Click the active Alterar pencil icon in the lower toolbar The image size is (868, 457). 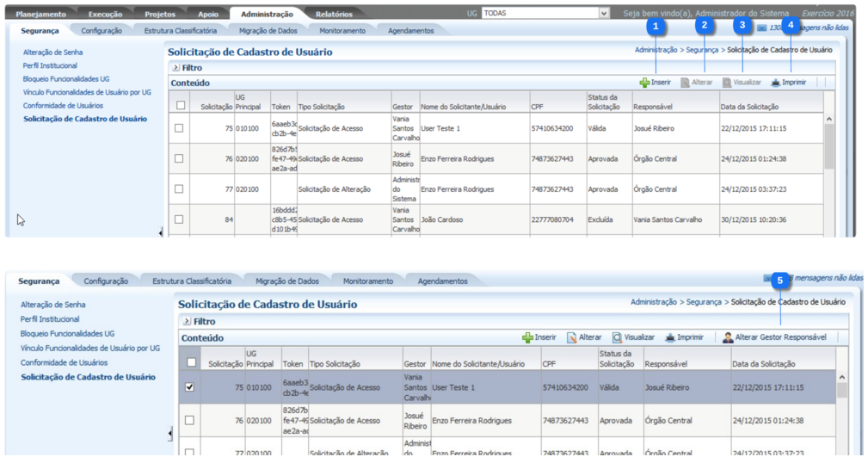571,337
